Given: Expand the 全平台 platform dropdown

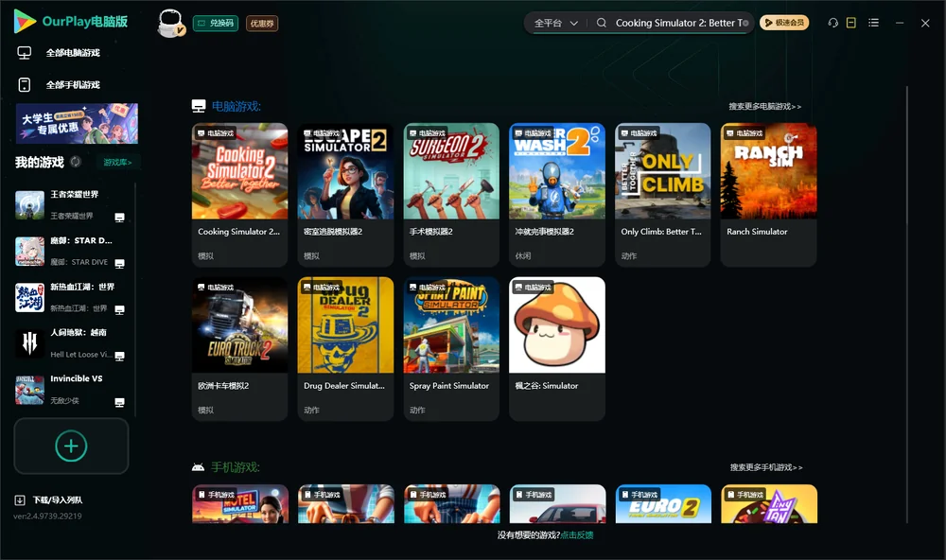Looking at the screenshot, I should [555, 23].
